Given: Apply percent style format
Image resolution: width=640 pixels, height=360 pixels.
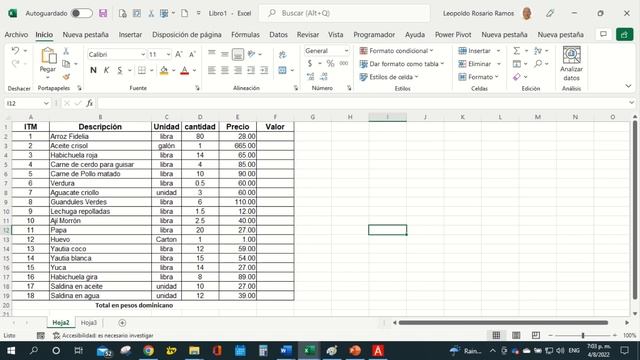Looking at the screenshot, I should (x=331, y=63).
